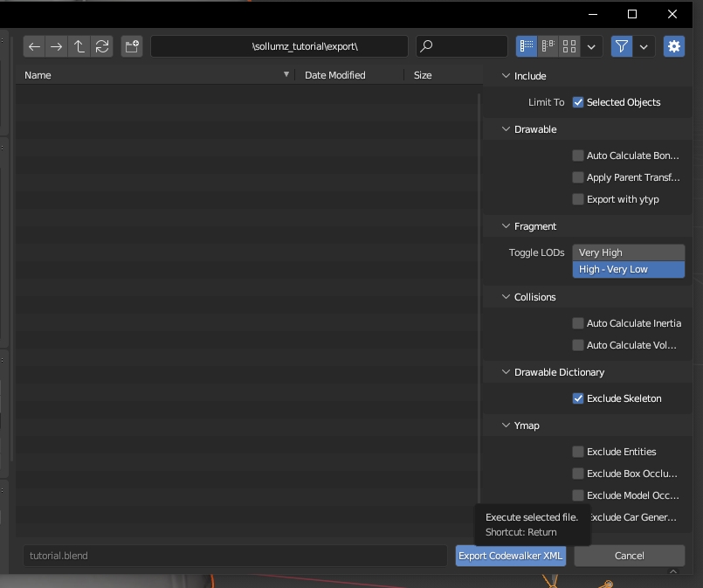Create a new folder icon
703x588 pixels.
click(132, 46)
